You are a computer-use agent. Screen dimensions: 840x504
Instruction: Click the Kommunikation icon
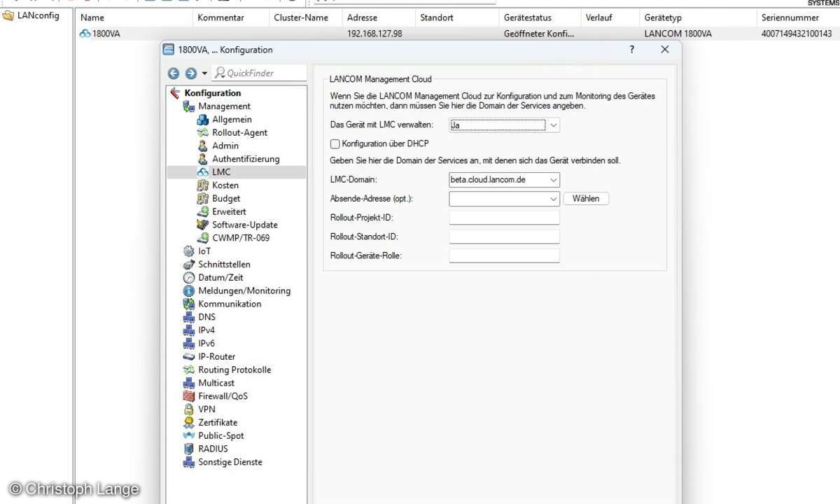[188, 304]
